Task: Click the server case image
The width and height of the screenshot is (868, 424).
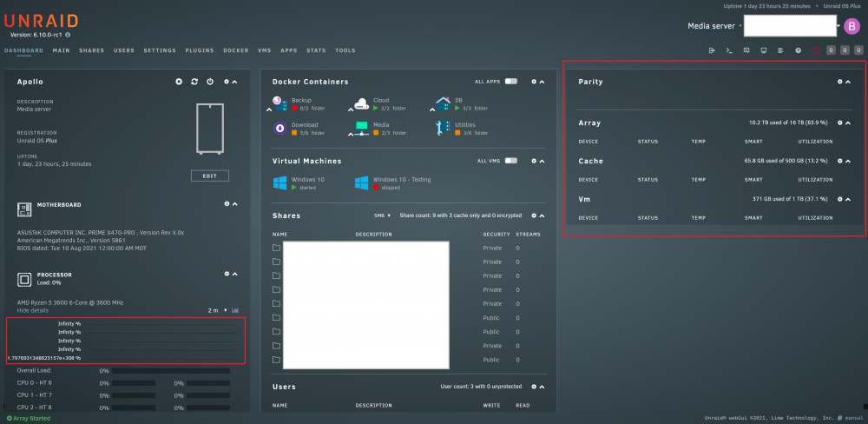Action: 210,129
